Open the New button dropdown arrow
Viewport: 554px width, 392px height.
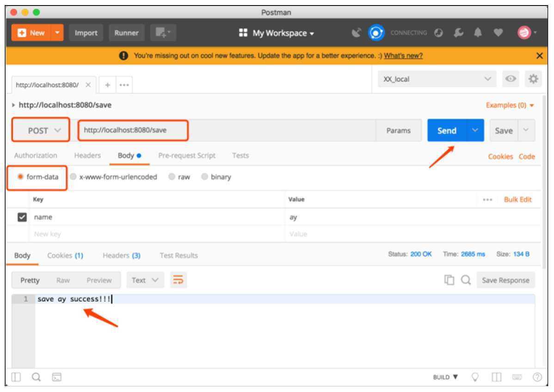point(57,33)
